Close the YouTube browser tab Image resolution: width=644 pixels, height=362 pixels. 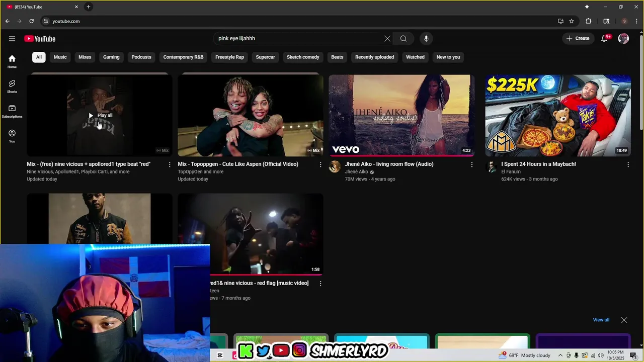(76, 7)
